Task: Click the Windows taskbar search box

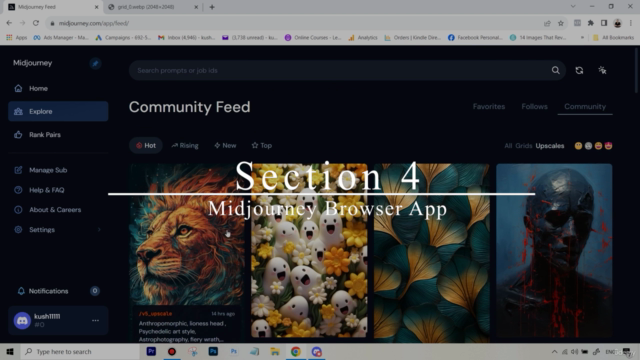Action: point(80,352)
